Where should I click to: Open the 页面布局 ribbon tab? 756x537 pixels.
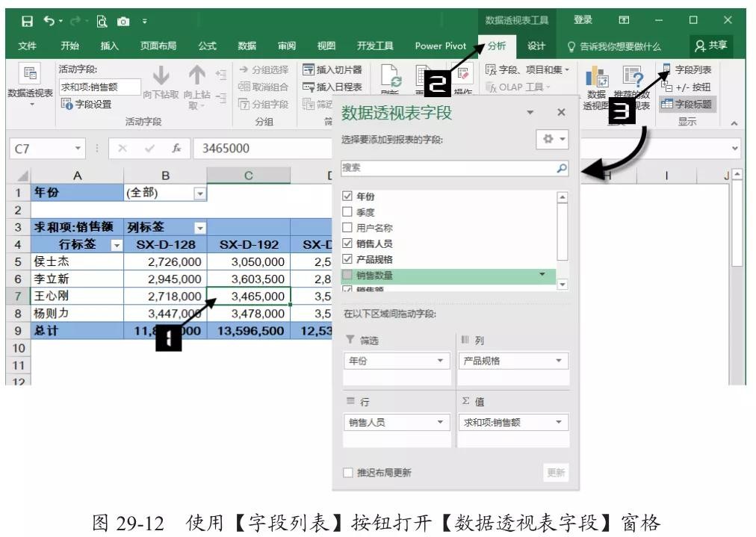tap(159, 46)
